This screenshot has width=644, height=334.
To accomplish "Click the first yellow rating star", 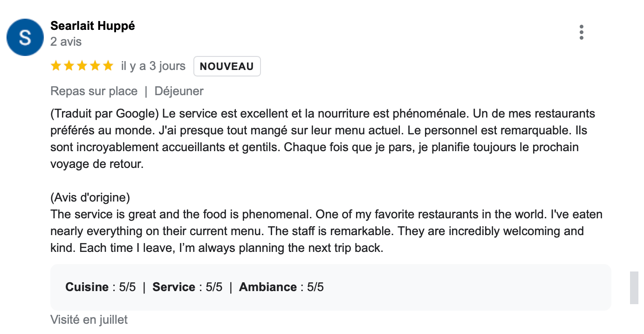I will click(x=56, y=66).
